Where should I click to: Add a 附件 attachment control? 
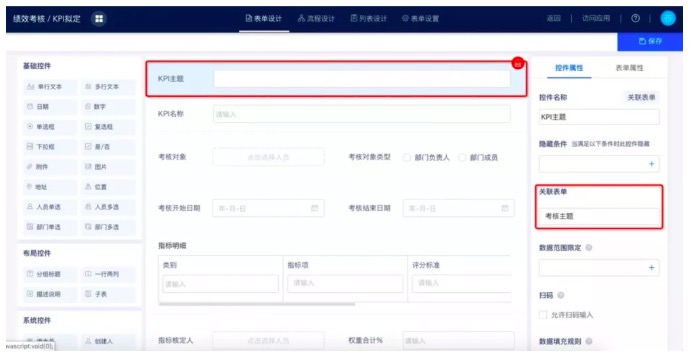tap(50, 167)
